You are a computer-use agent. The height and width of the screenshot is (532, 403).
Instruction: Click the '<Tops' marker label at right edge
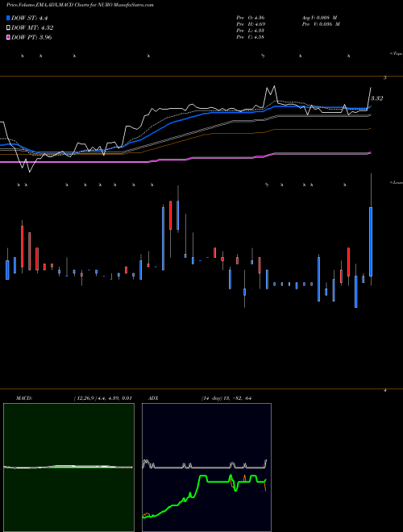396,54
